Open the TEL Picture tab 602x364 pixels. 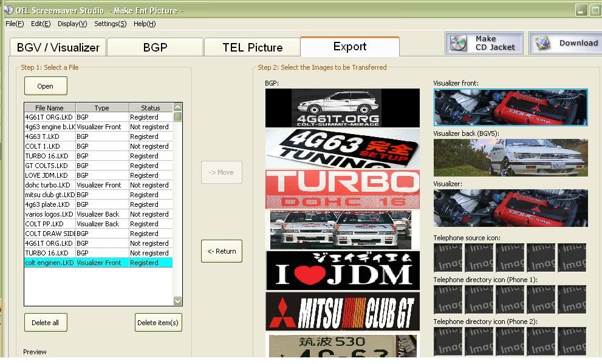252,47
